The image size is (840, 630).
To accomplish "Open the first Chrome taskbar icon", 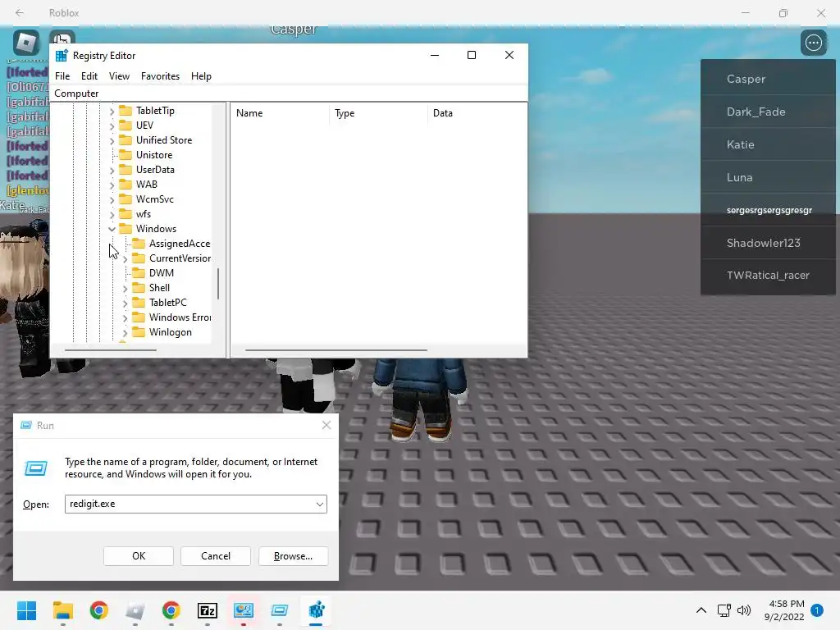I will 99,610.
